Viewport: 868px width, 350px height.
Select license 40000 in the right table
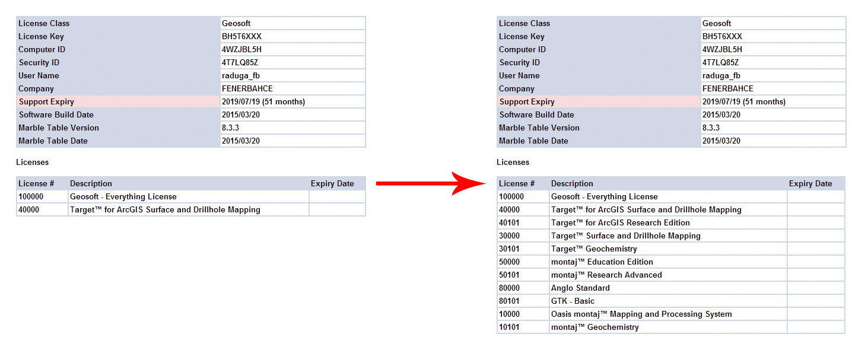523,210
